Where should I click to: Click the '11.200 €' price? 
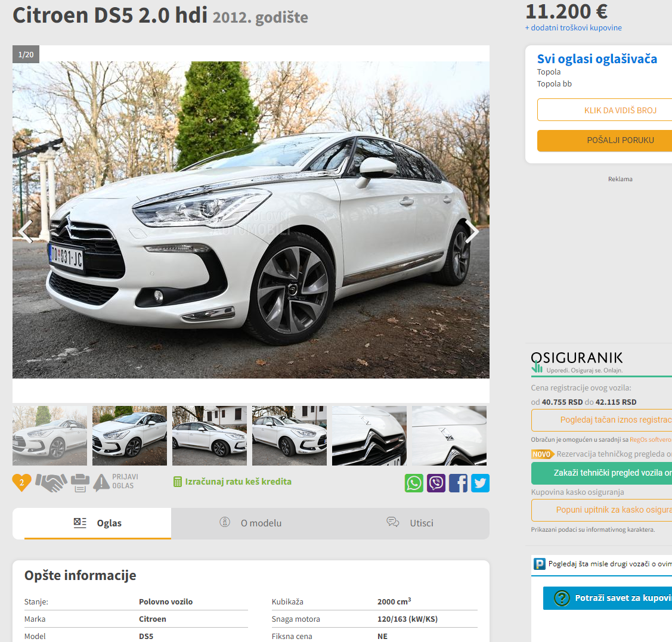point(566,11)
